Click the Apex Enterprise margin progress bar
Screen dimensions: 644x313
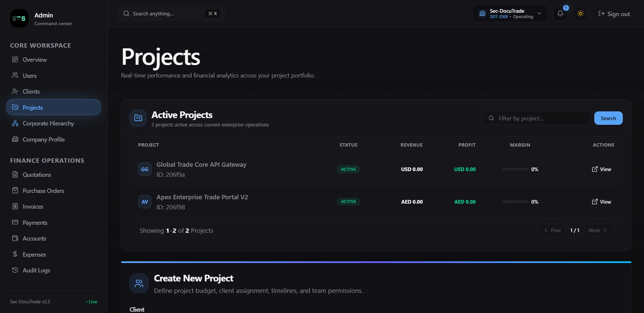point(515,202)
